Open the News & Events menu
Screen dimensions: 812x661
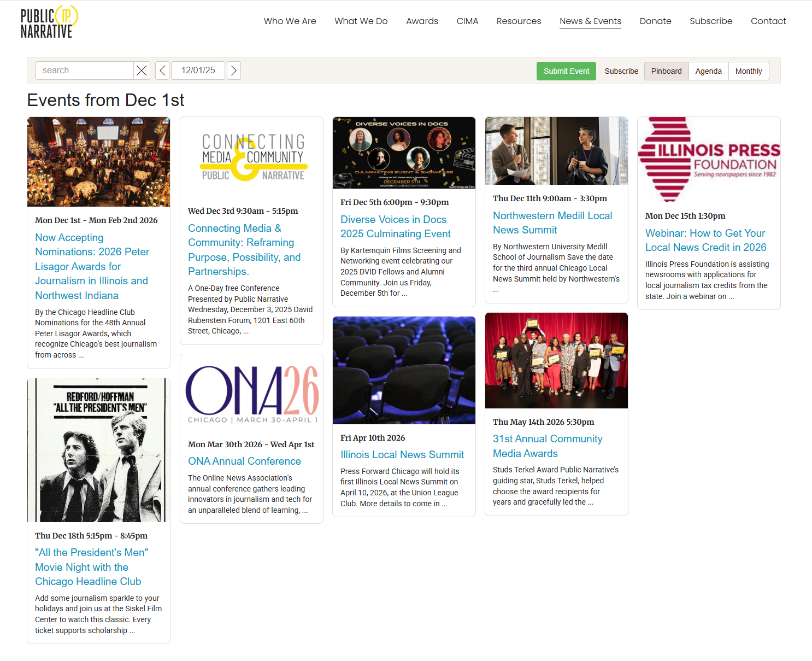click(591, 21)
